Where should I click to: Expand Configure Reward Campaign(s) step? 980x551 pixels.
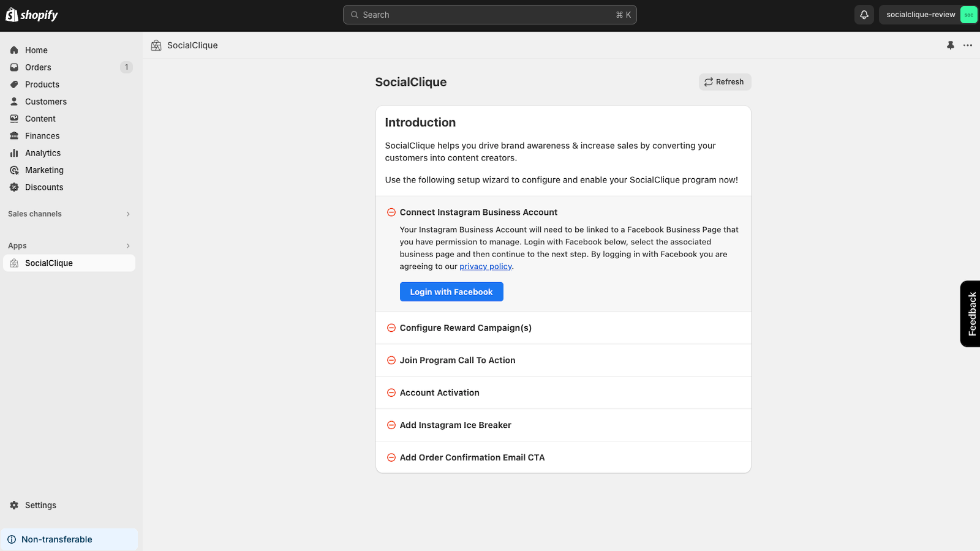[x=563, y=328]
